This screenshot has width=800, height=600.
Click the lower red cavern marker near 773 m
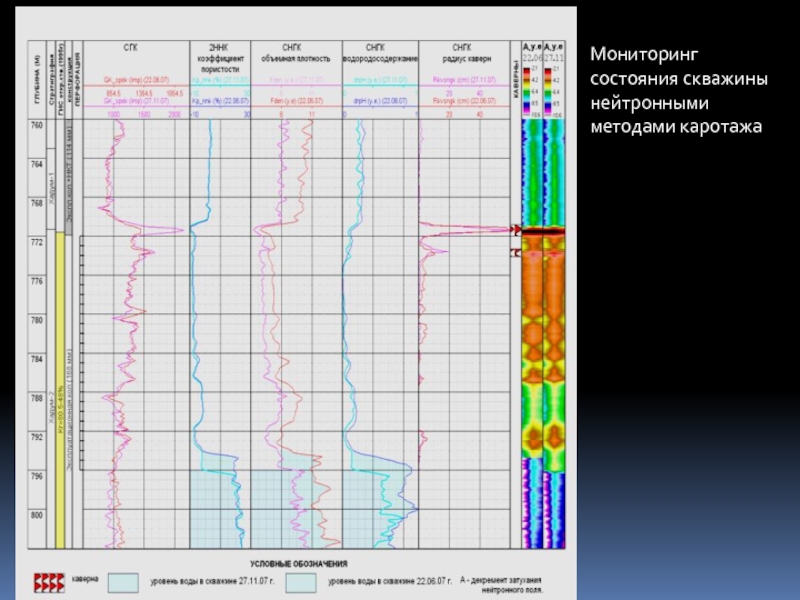pos(517,253)
